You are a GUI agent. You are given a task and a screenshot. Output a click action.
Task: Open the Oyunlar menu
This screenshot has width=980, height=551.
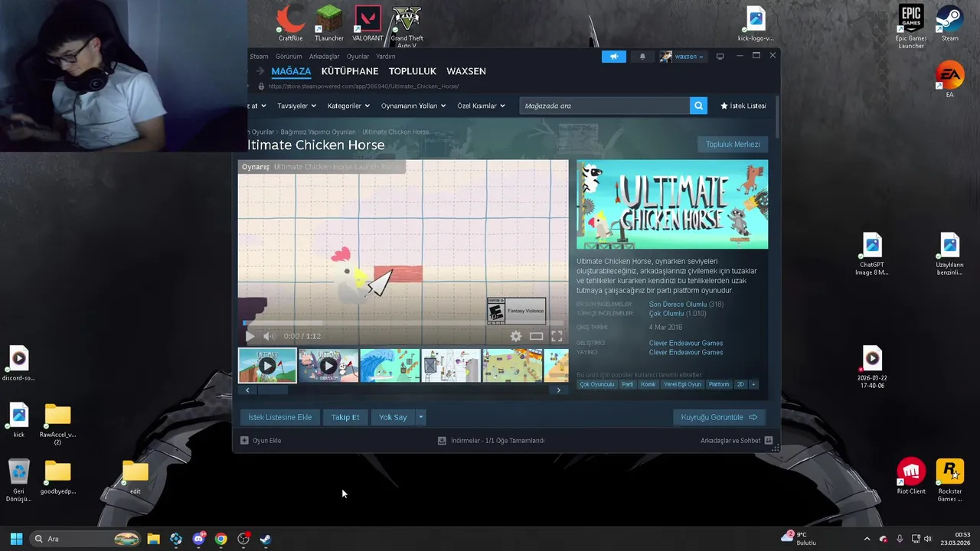coord(358,57)
